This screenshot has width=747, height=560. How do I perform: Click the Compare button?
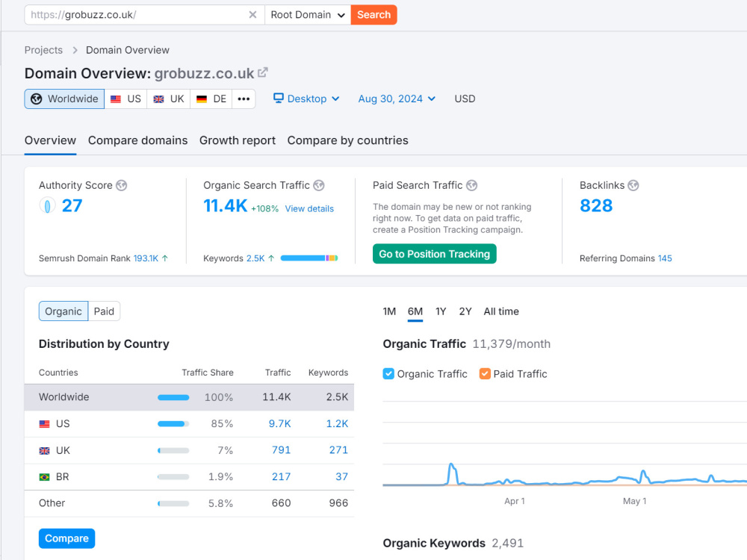point(66,538)
